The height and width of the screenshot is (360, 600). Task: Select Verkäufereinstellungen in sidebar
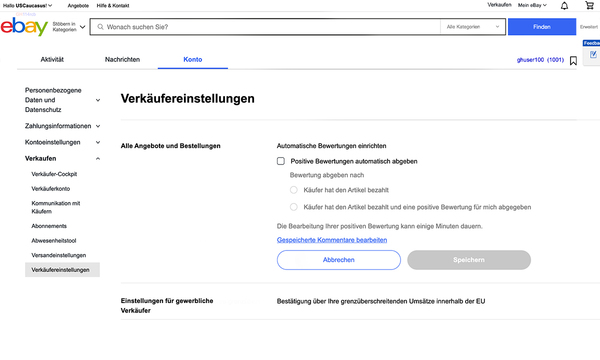coord(62,270)
